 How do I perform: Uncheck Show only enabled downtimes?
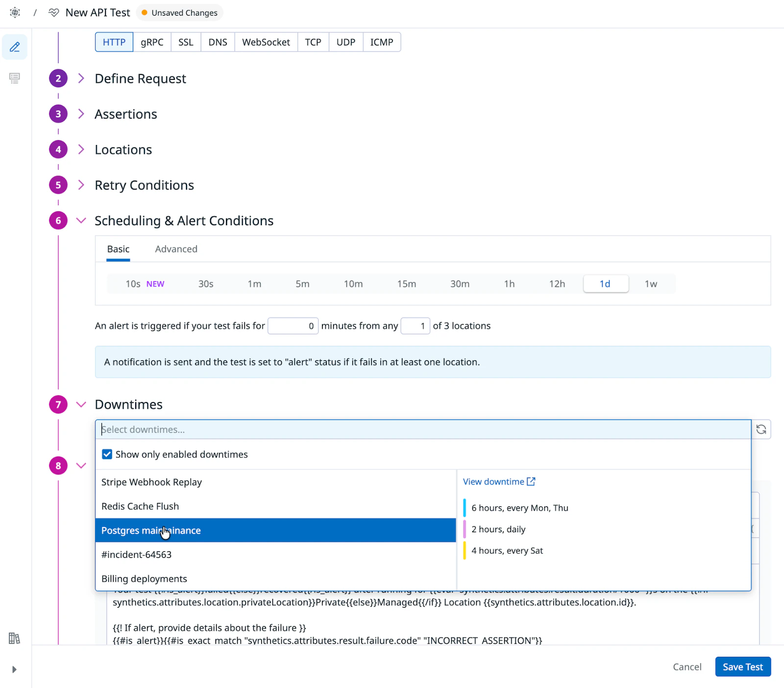(107, 454)
